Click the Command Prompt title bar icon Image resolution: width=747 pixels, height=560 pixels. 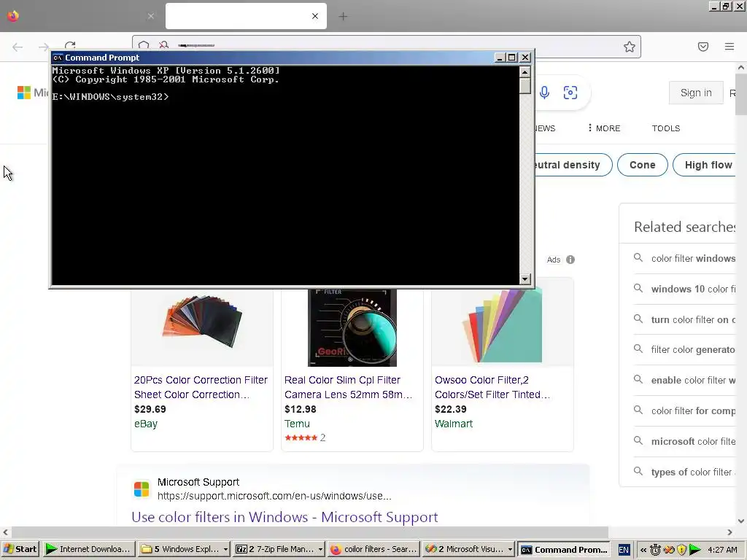[x=58, y=58]
